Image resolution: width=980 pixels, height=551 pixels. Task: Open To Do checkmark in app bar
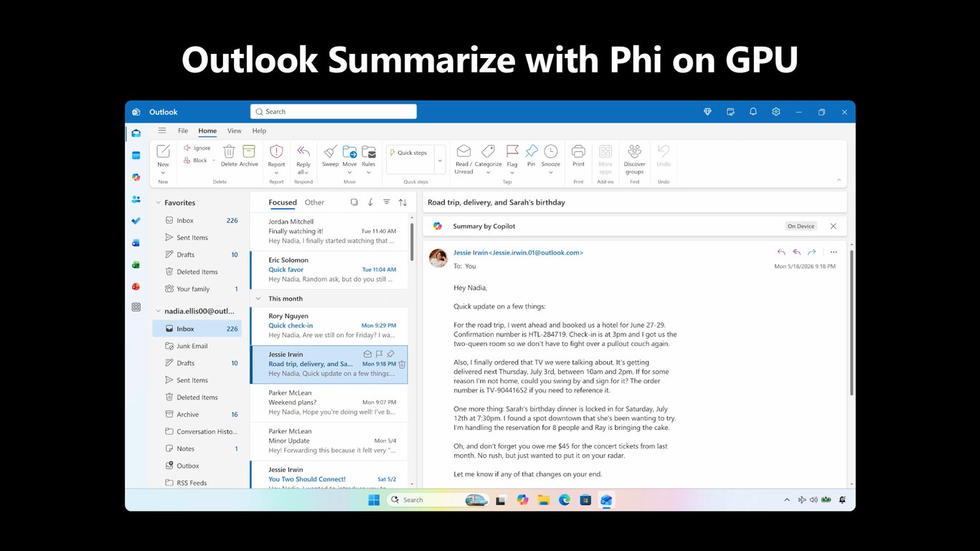(x=136, y=221)
